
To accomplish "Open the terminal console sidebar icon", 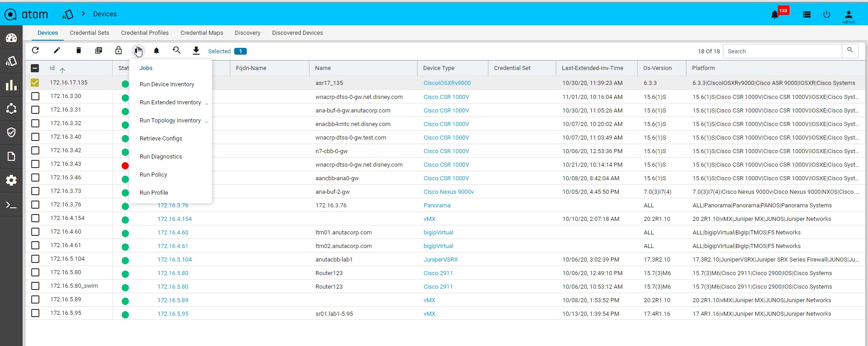I will coord(11,206).
